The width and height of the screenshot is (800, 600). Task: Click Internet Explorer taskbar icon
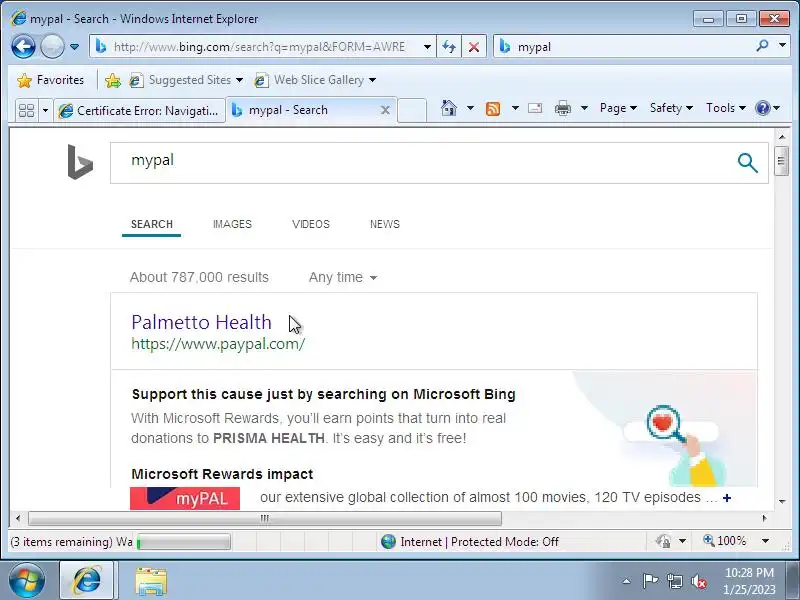(x=87, y=581)
